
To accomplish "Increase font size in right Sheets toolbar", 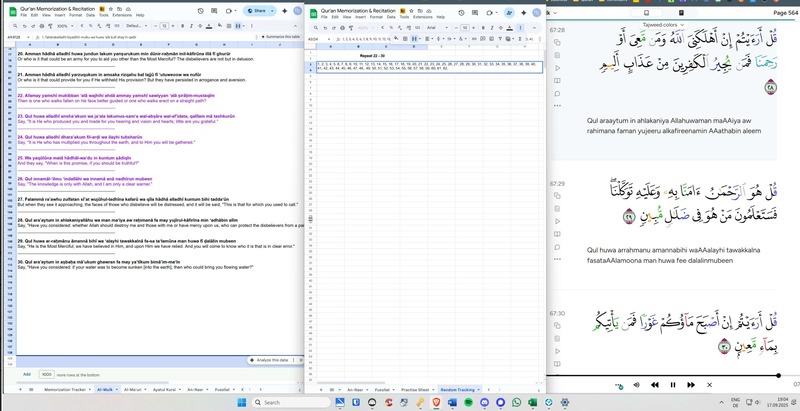I will [474, 28].
